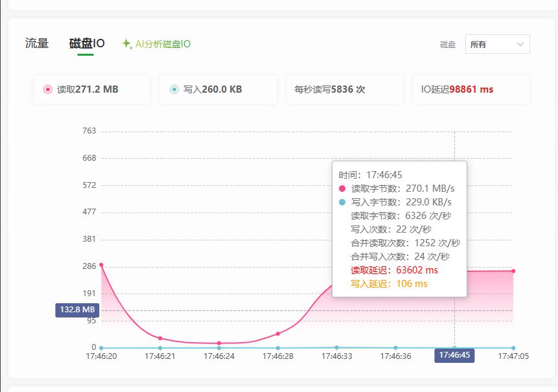558x392 pixels.
Task: Click the blue write point at 17:46:36
Action: point(396,347)
